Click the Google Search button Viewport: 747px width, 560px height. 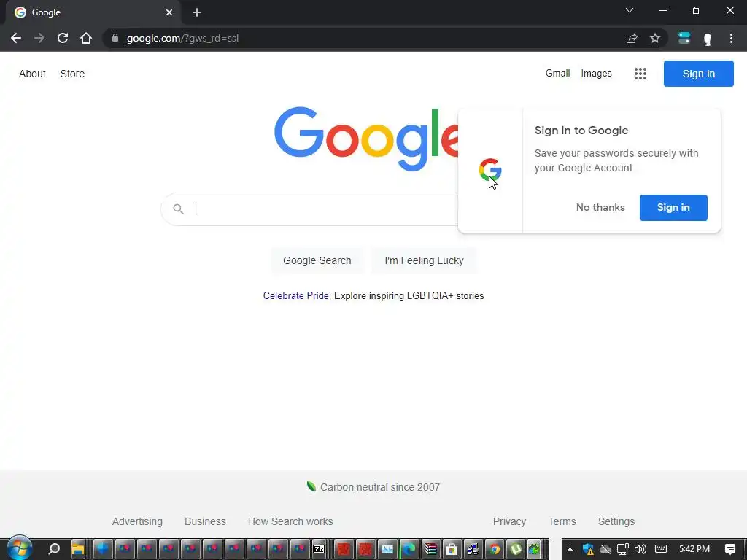point(317,260)
